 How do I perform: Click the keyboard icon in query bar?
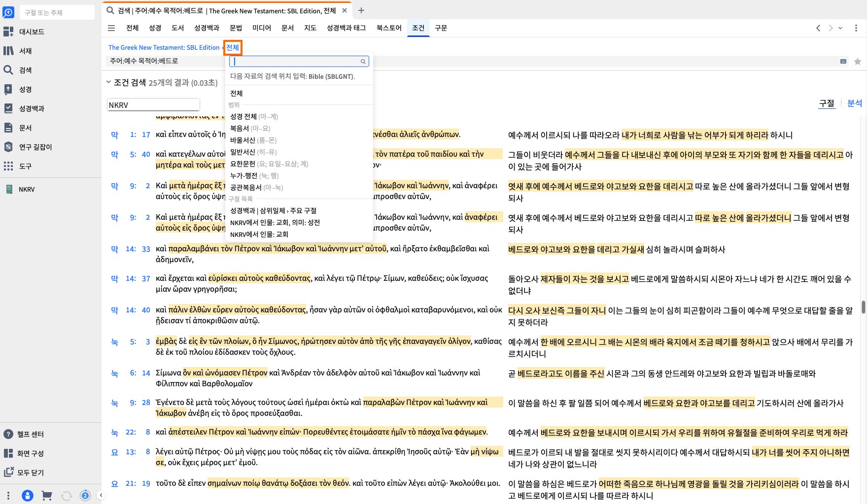coord(843,61)
